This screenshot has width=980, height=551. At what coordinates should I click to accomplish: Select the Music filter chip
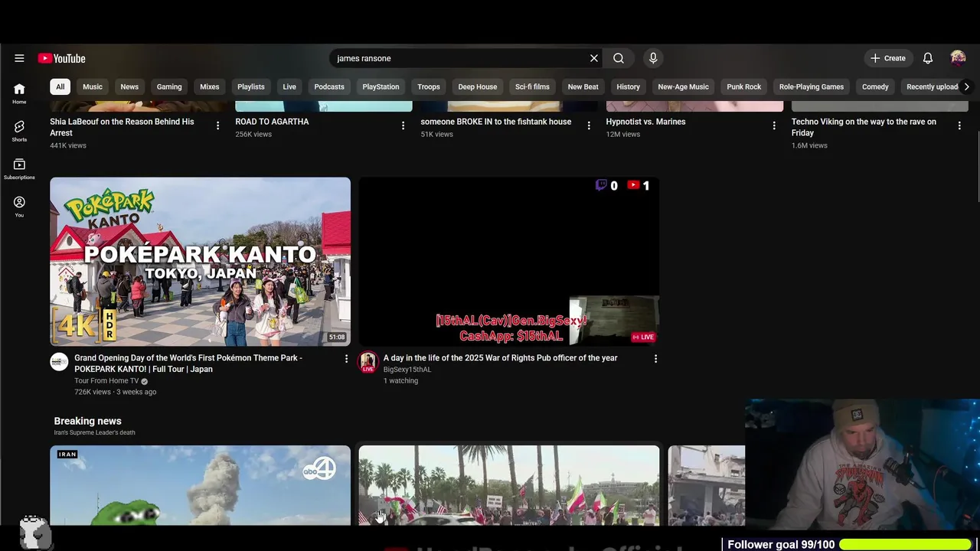point(93,86)
